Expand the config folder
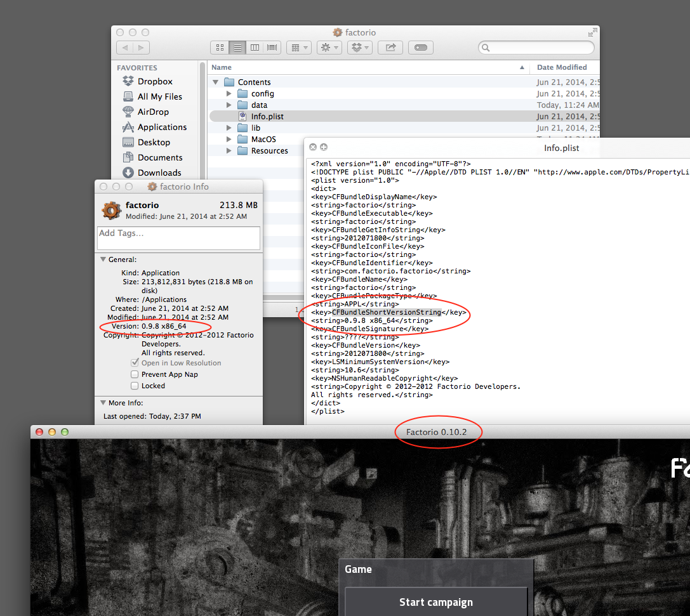The width and height of the screenshot is (690, 616). (x=229, y=94)
